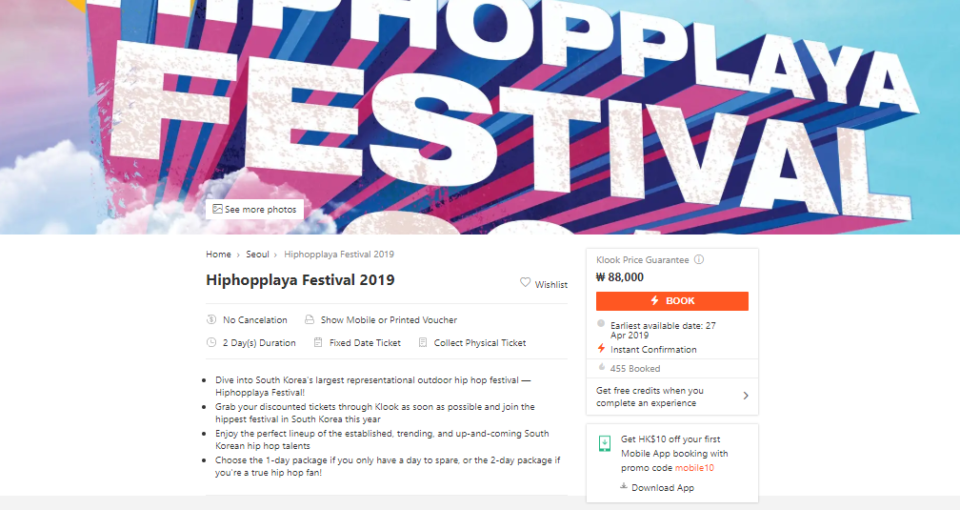Click the Fixed Date Ticket icon
960x510 pixels.
click(x=318, y=343)
